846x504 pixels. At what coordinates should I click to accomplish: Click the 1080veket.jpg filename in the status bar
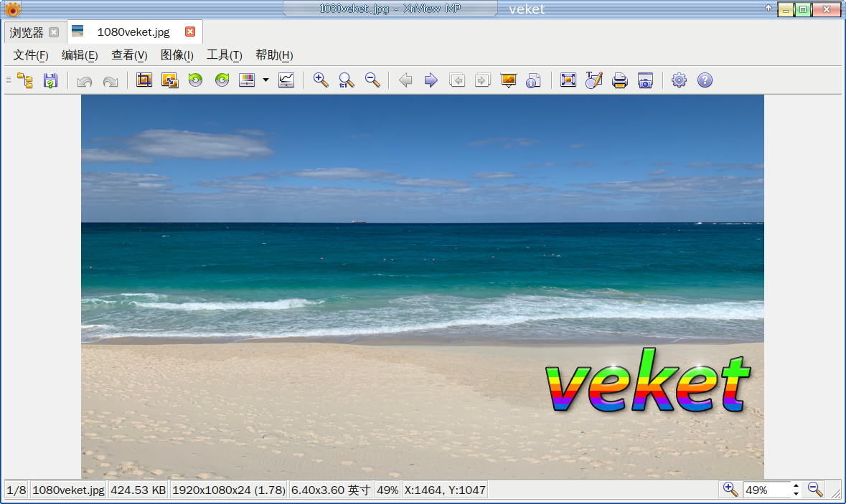point(68,490)
